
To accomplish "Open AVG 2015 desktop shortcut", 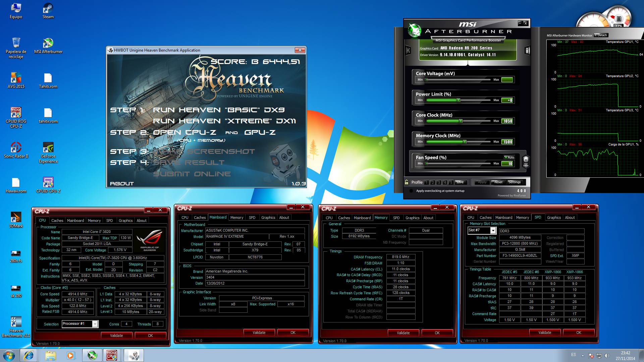I will click(x=16, y=80).
